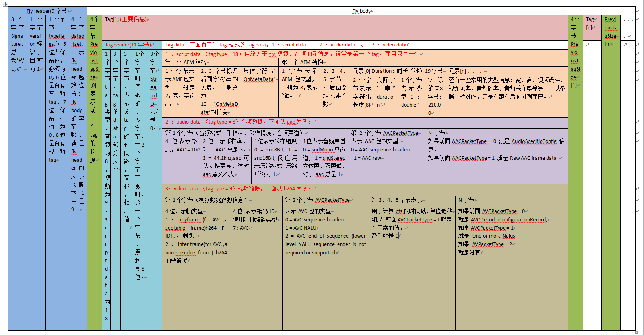Click the '1 = AVC NALU' line
The height and width of the screenshot is (335, 644).
301,228
